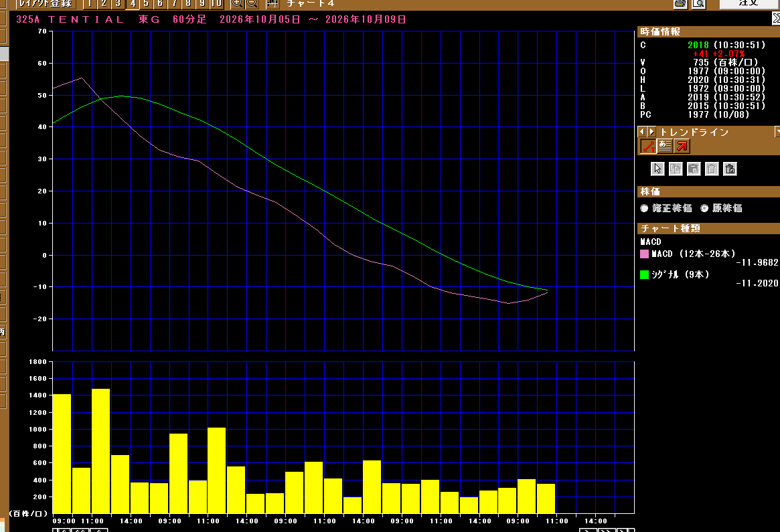The image size is (780, 532).
Task: Collapse the side panel with double-arrow button
Action: click(775, 18)
